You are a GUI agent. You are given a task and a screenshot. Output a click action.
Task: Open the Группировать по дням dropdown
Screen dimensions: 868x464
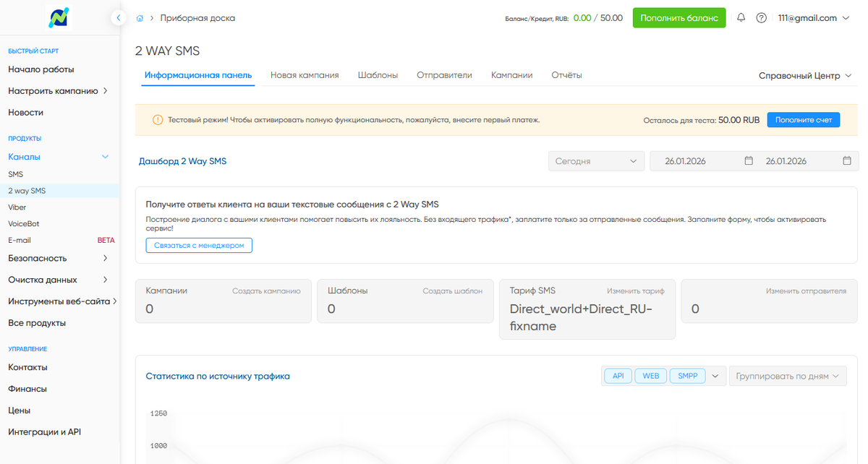pyautogui.click(x=788, y=376)
